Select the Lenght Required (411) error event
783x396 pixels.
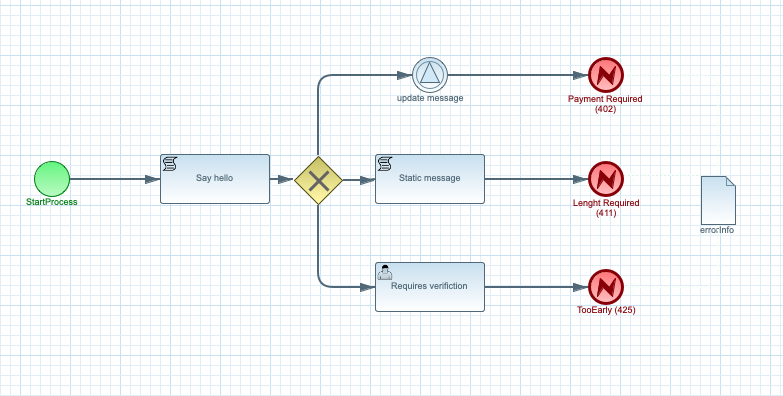tap(606, 179)
